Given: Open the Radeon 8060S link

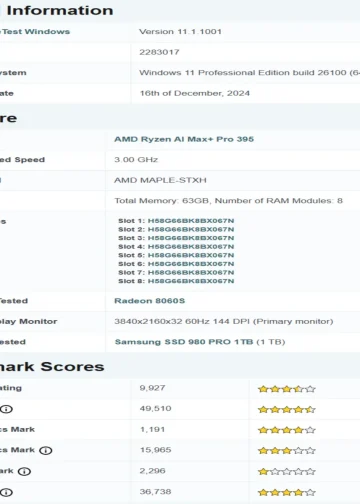Looking at the screenshot, I should click(x=149, y=301).
